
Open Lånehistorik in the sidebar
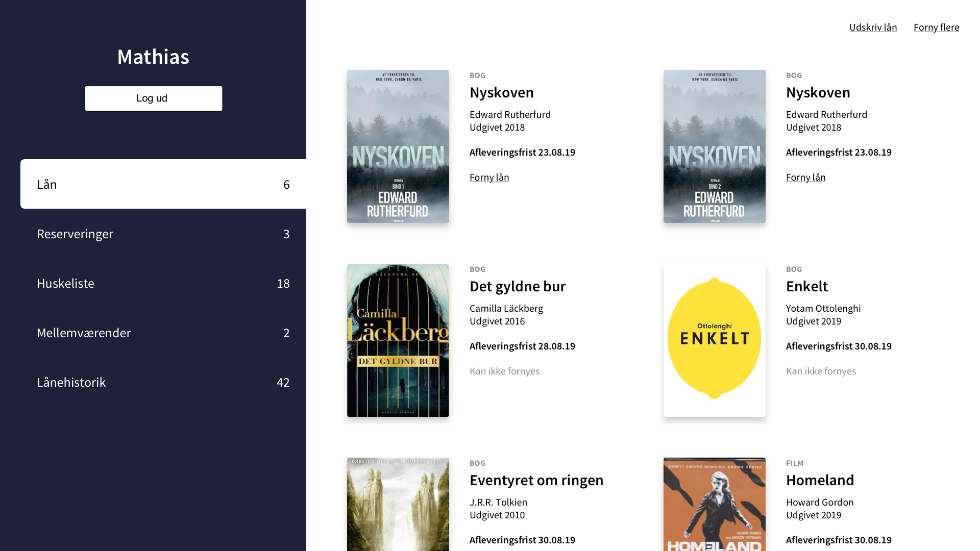pyautogui.click(x=163, y=382)
